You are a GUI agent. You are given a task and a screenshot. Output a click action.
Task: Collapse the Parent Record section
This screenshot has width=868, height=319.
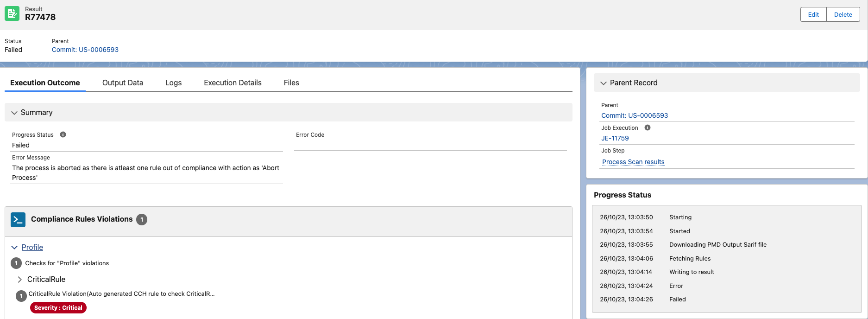click(x=604, y=83)
